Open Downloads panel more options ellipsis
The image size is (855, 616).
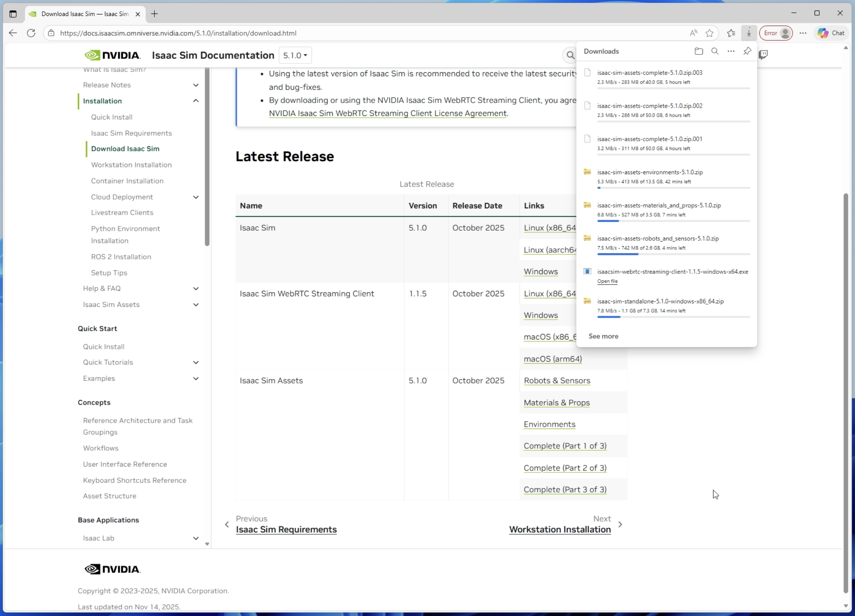pos(731,51)
